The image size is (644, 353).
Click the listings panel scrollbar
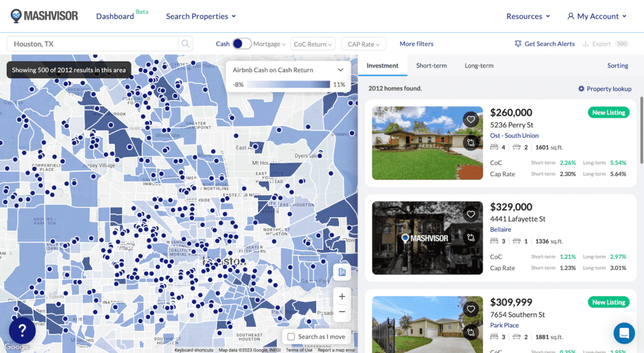tap(641, 130)
